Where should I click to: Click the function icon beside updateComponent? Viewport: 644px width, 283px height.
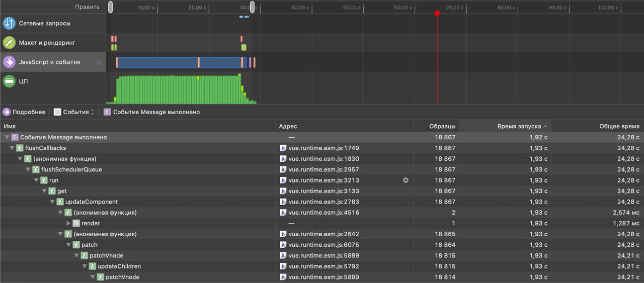coord(60,202)
